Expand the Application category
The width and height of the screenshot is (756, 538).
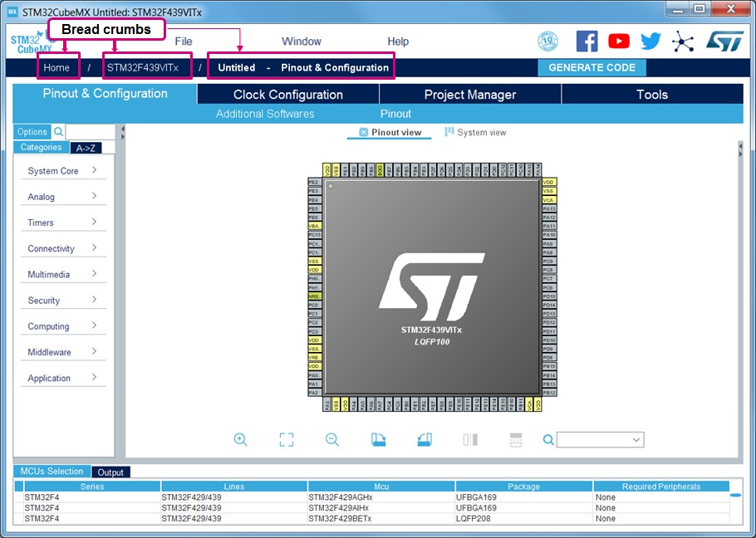[62, 378]
